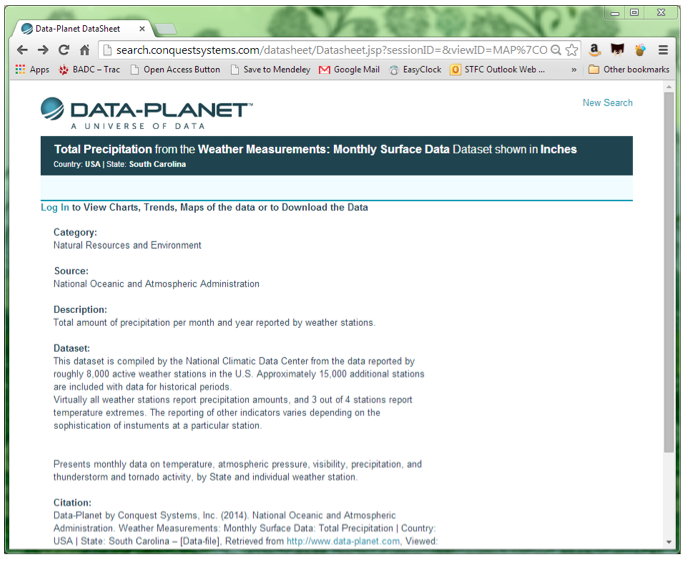Click the National Oceanic and Atmospheric Administration source text
This screenshot has height=561, width=689.
point(156,284)
